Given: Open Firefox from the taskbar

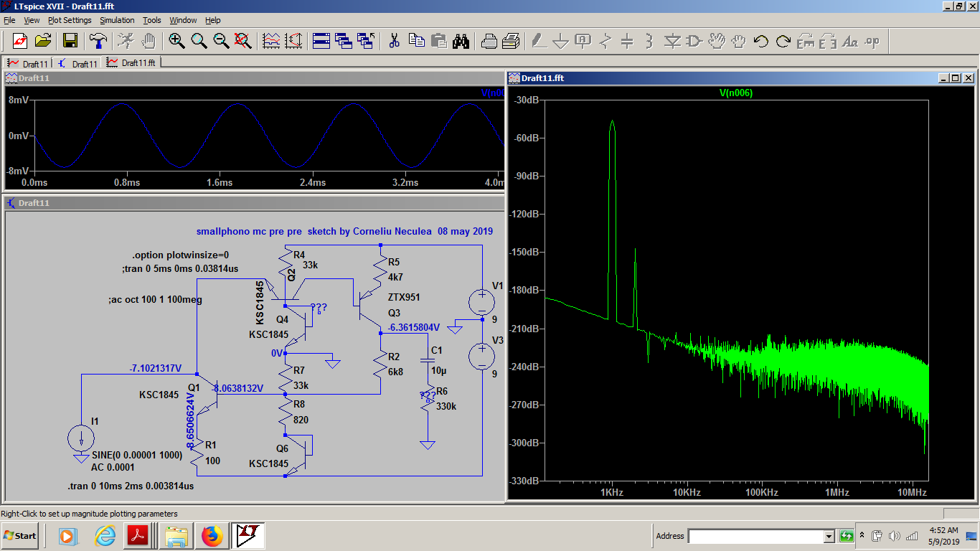Looking at the screenshot, I should coord(212,536).
